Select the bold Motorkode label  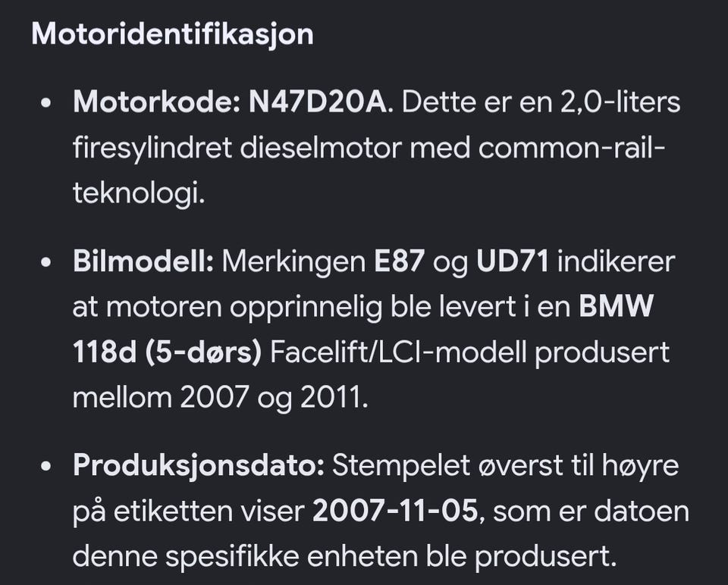point(156,102)
